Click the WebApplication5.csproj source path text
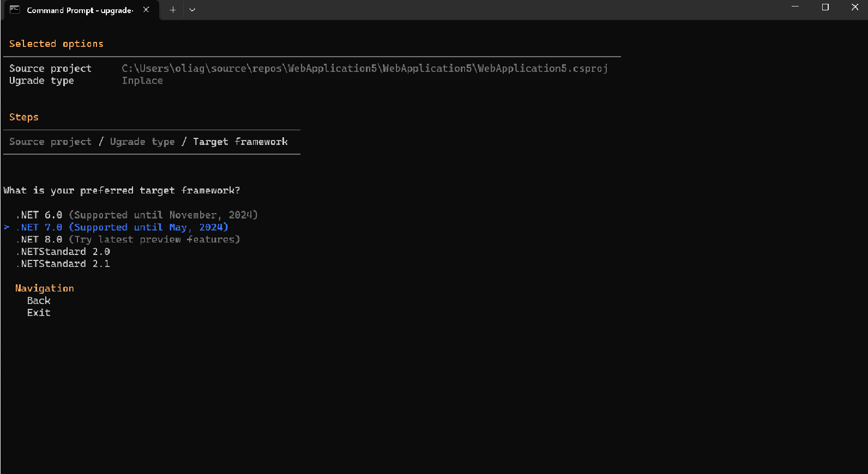868x474 pixels. click(365, 68)
